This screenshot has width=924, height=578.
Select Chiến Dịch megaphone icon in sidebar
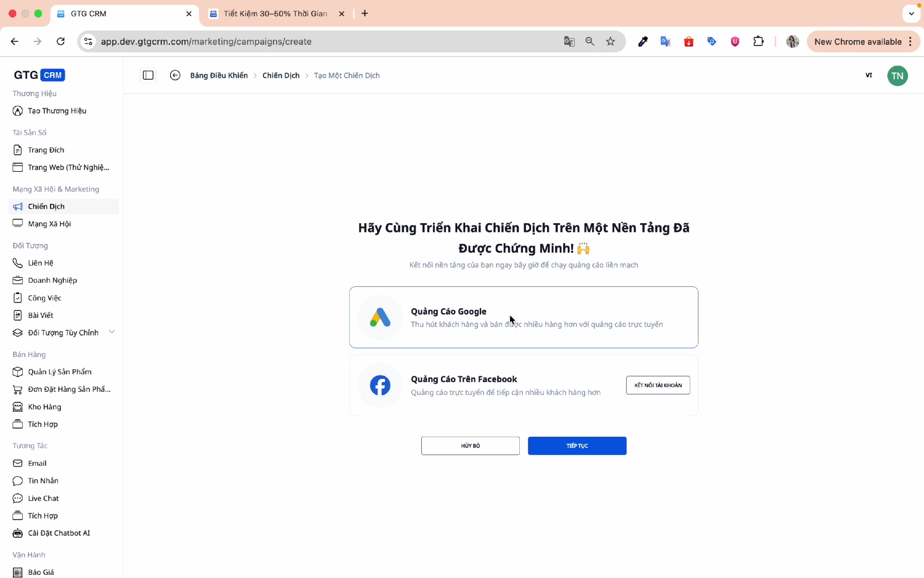point(18,206)
